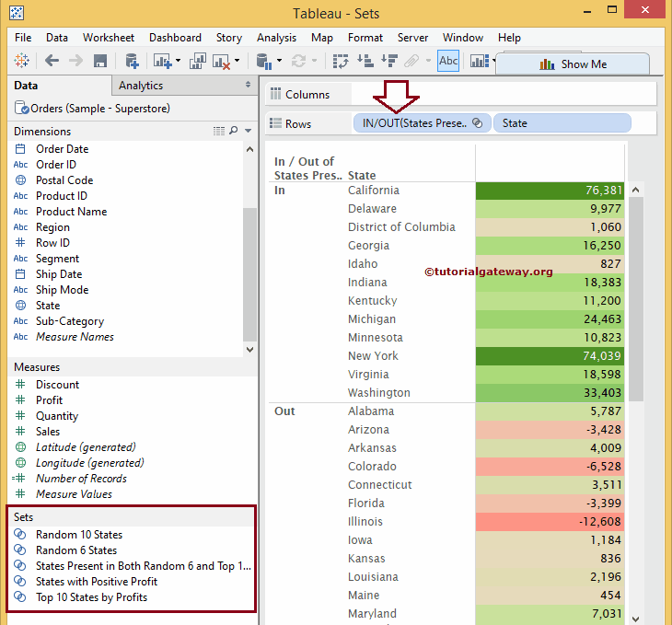
Task: Click the Undo back arrow icon
Action: pyautogui.click(x=52, y=61)
